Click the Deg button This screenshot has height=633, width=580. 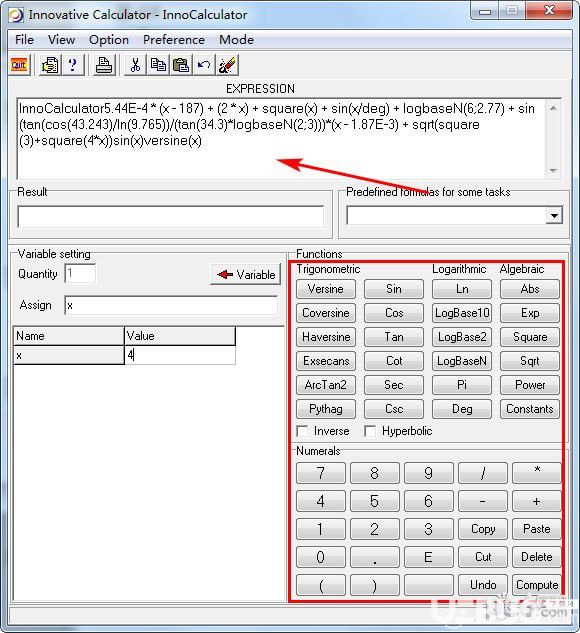pyautogui.click(x=462, y=409)
